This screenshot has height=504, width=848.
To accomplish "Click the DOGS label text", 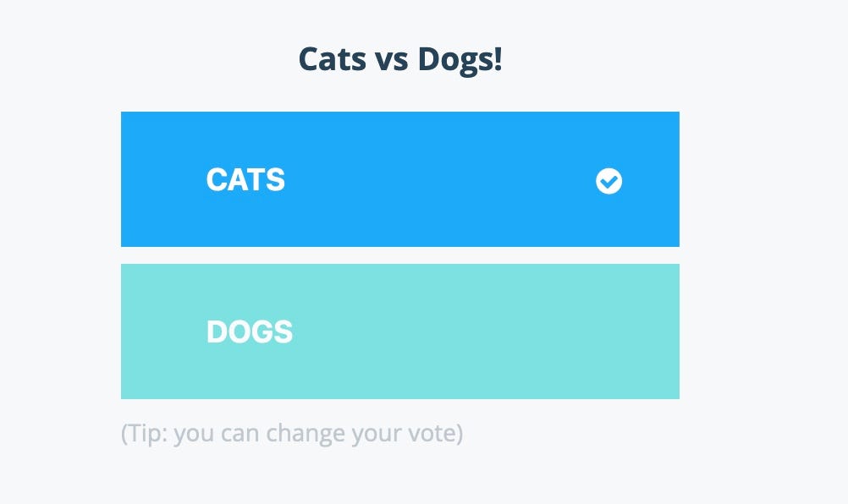I will [x=250, y=331].
